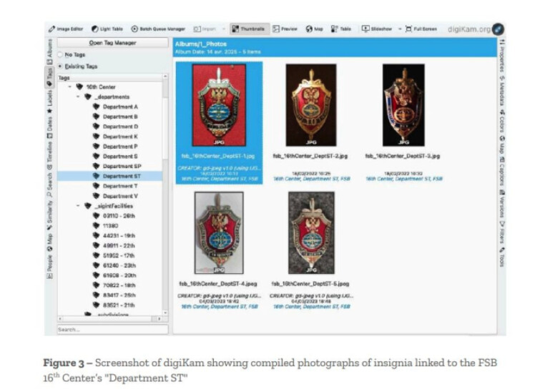Open the Dates sidebar tab

click(49, 128)
